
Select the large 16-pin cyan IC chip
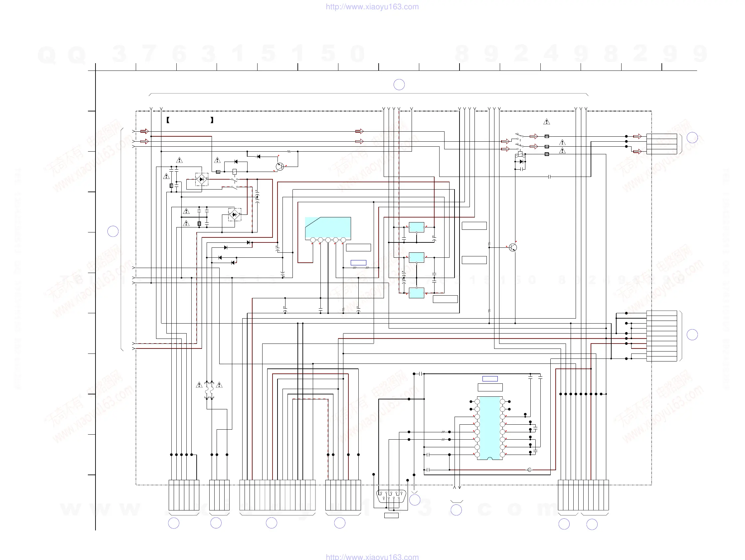[x=490, y=428]
